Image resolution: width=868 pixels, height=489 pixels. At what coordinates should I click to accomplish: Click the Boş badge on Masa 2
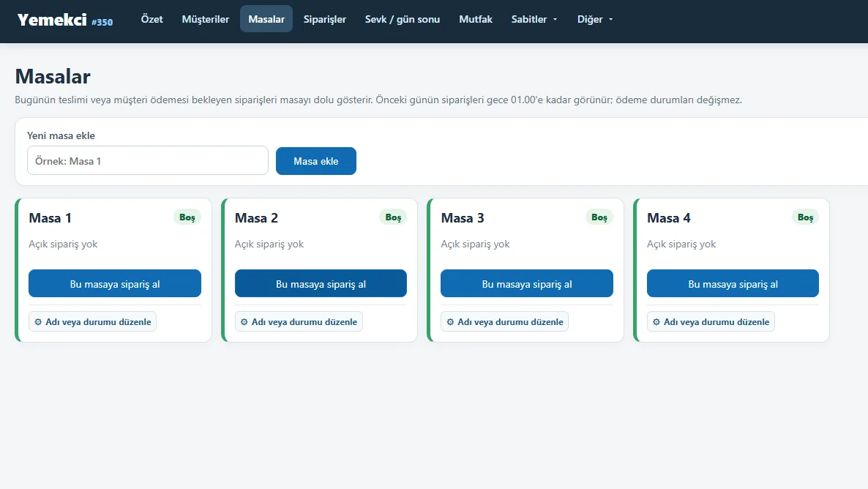click(x=393, y=217)
